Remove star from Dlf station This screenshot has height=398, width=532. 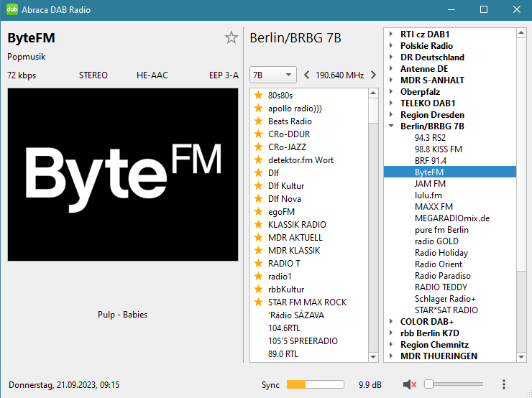pos(259,173)
